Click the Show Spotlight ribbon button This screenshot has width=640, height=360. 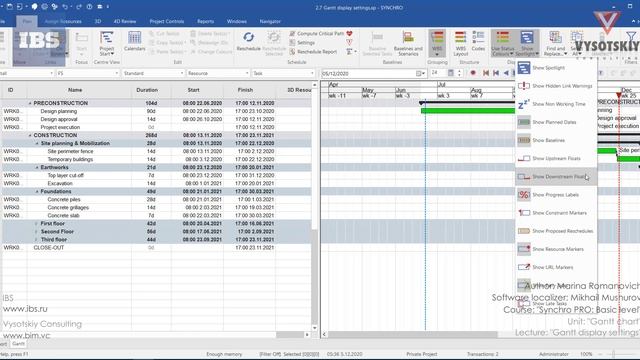tap(527, 43)
